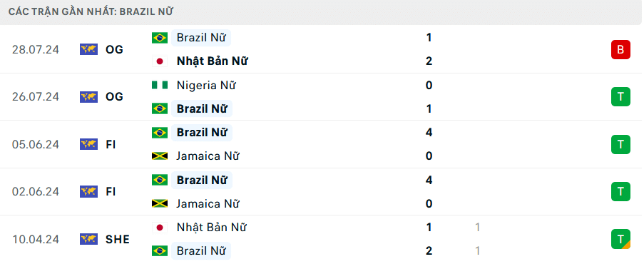
Task: Click competition icon for 28.07.24 OG match
Action: (88, 50)
